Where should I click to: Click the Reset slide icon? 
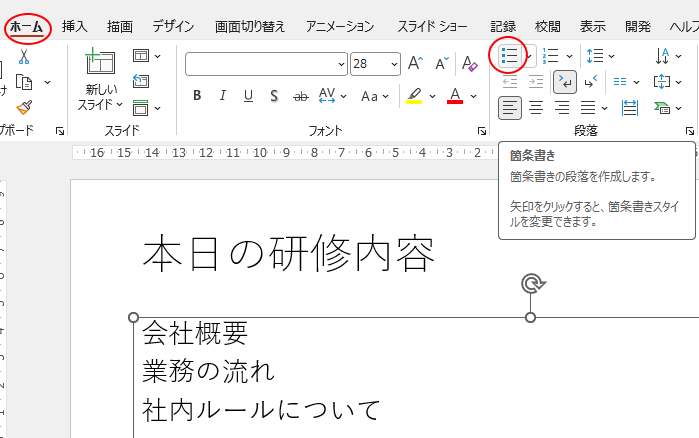pyautogui.click(x=141, y=82)
